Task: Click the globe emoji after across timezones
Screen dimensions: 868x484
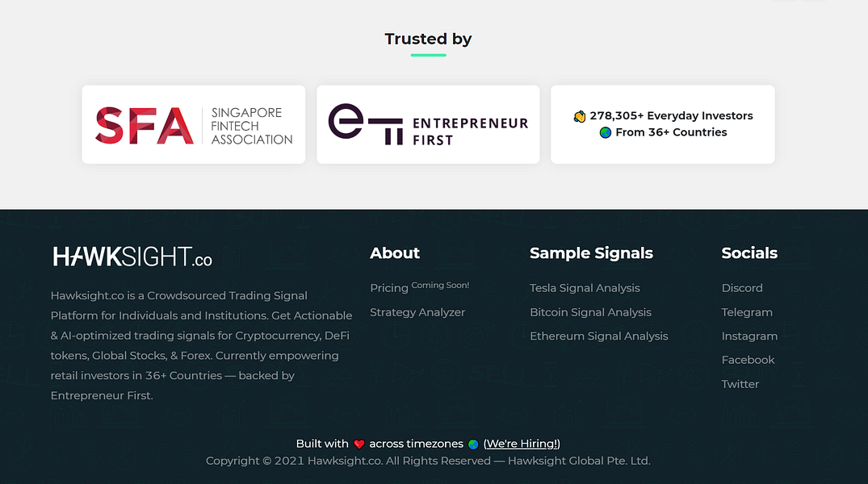Action: click(472, 443)
